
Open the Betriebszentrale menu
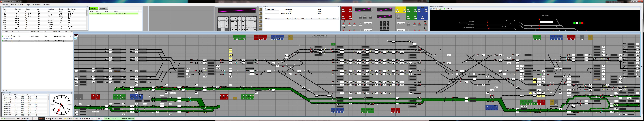(x=36, y=4)
